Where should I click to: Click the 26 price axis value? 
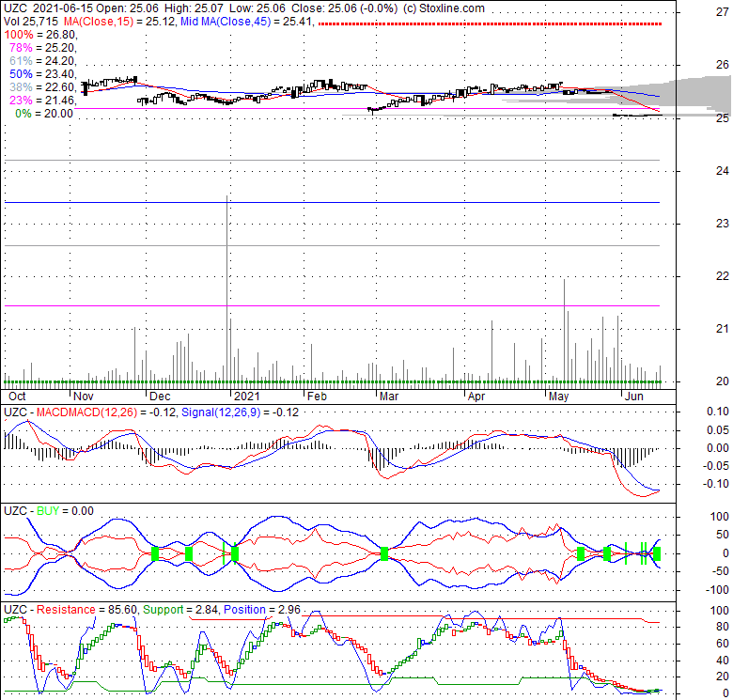[x=723, y=65]
